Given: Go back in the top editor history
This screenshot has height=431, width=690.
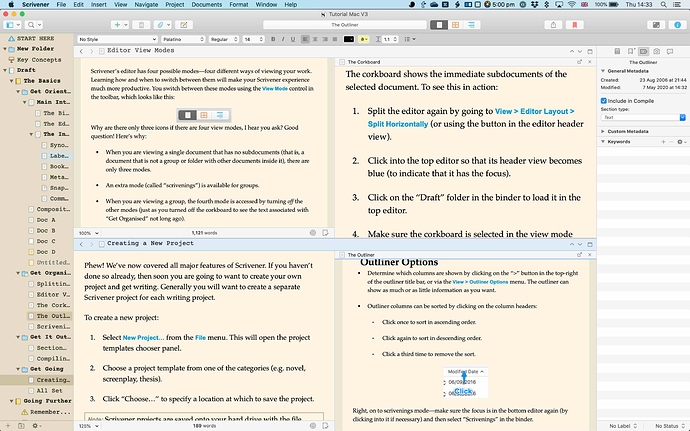Looking at the screenshot, I should [81, 51].
